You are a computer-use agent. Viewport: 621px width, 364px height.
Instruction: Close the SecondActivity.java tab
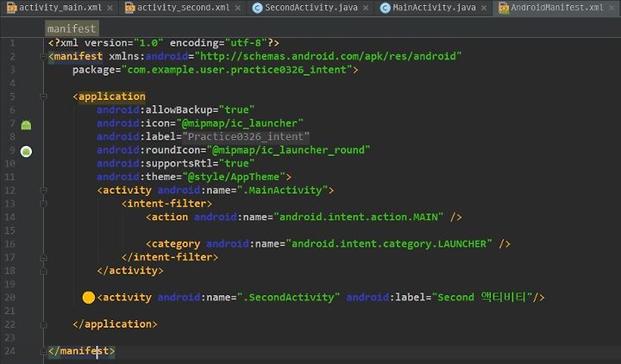(366, 8)
